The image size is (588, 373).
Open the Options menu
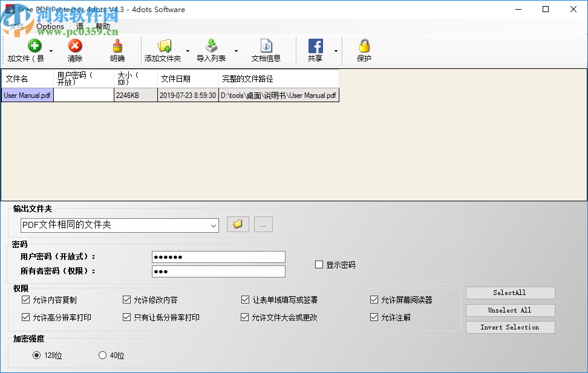[50, 26]
